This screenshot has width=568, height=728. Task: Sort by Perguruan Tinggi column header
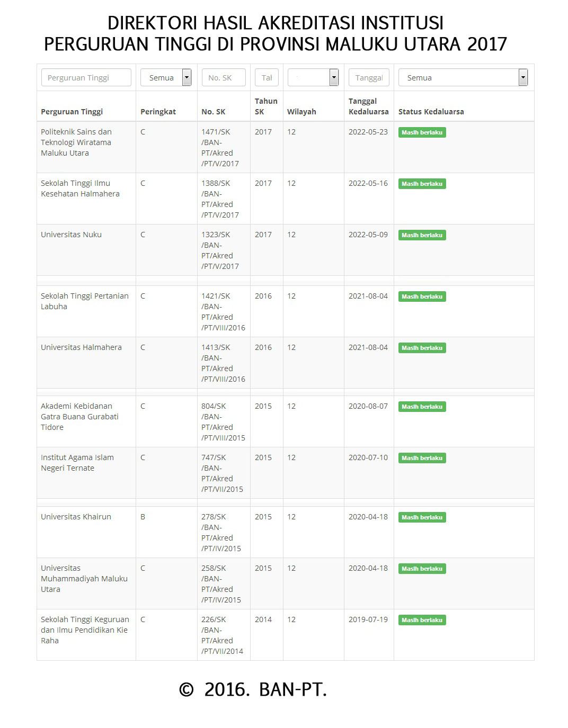[x=72, y=112]
